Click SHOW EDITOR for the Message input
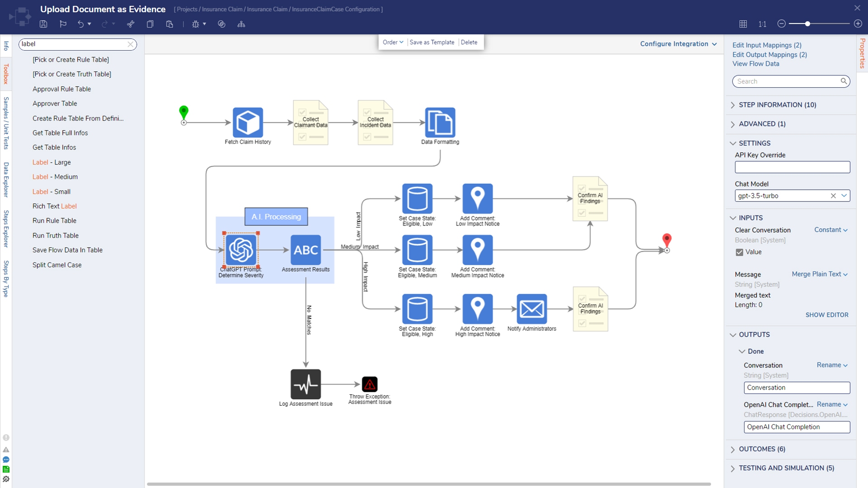Viewport: 868px width, 488px height. click(x=826, y=315)
